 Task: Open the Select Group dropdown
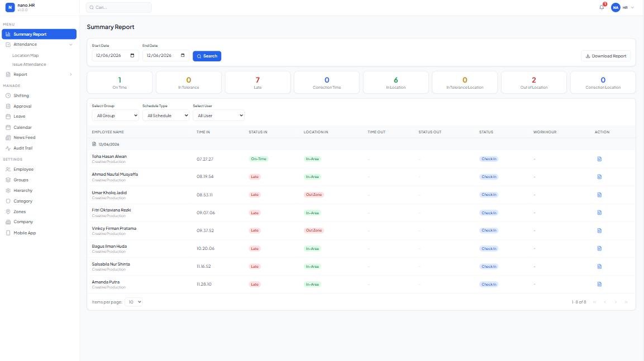116,115
